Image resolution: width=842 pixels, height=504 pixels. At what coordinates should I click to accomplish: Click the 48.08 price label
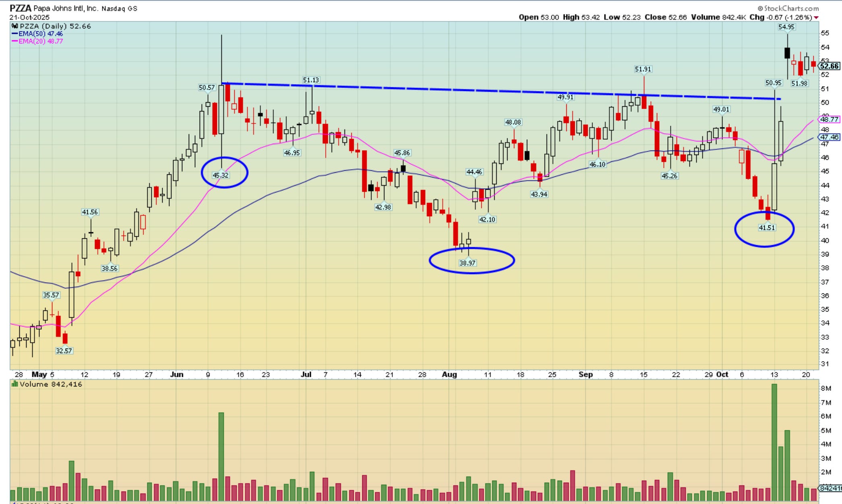coord(513,122)
